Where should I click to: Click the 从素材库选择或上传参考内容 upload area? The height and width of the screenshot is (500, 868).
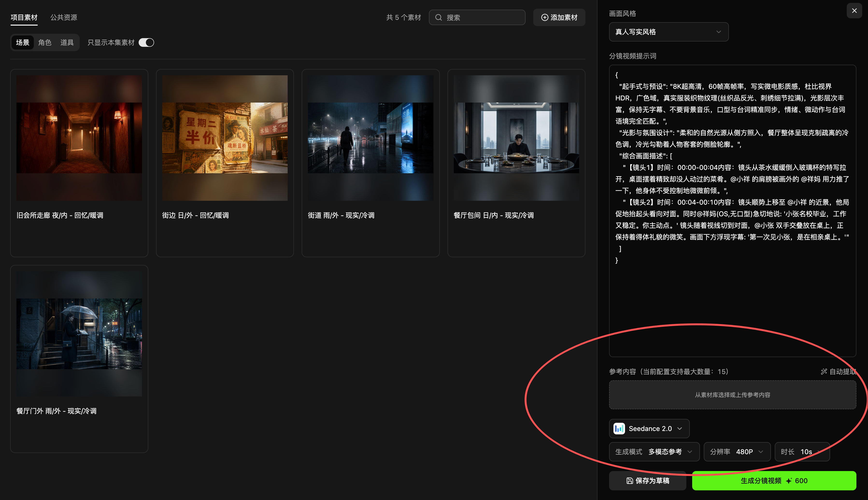pyautogui.click(x=732, y=395)
